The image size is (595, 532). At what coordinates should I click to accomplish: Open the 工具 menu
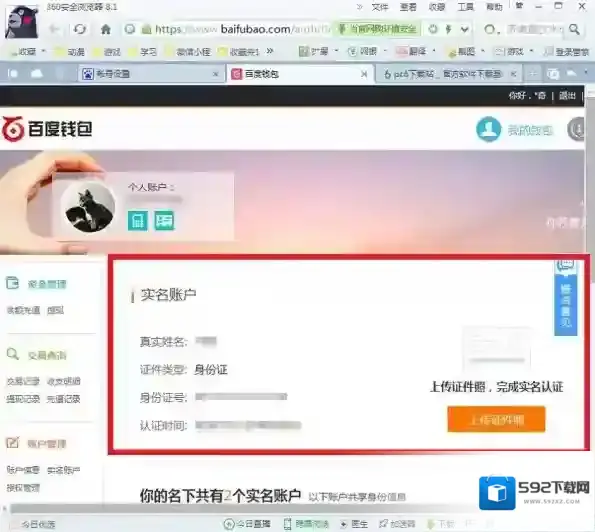pyautogui.click(x=466, y=7)
